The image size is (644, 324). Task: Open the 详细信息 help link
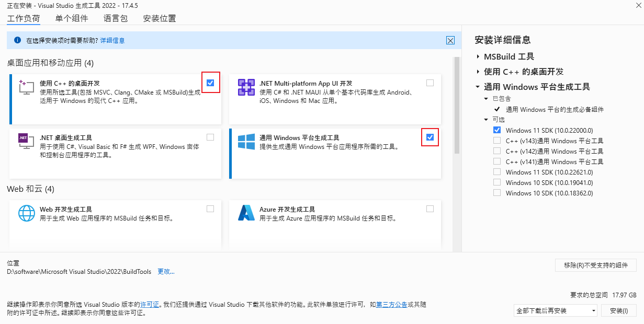coord(112,40)
